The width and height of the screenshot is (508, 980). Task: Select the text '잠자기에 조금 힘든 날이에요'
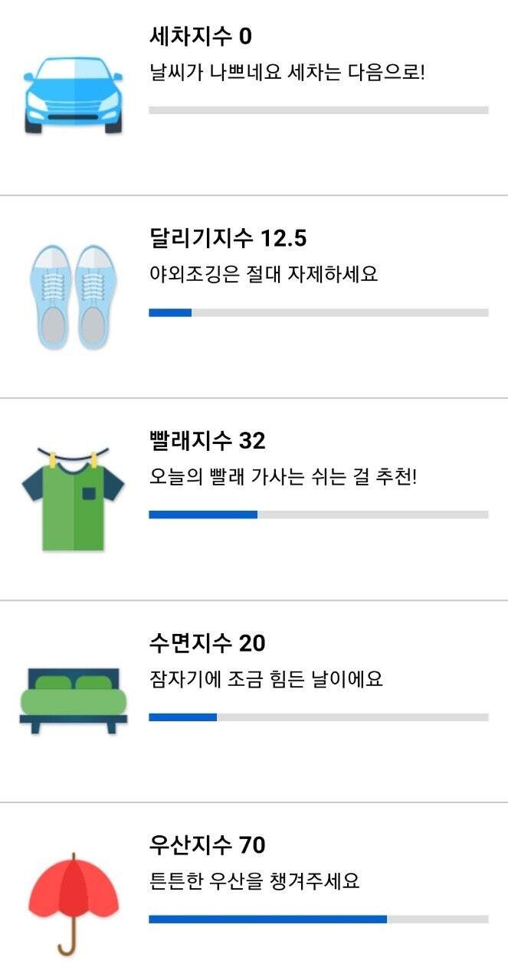[x=265, y=678]
